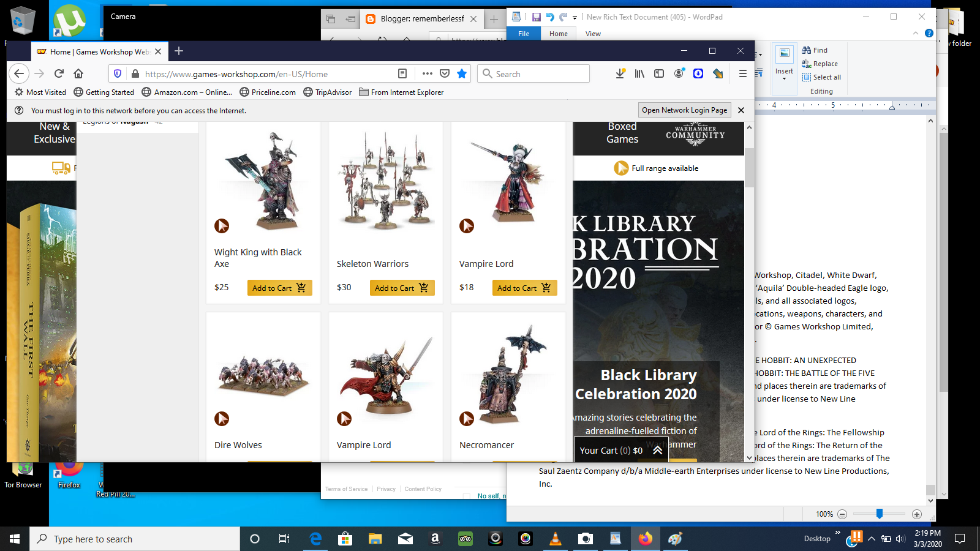This screenshot has width=980, height=551.
Task: Open a new tab in Games Workshop window
Action: pos(179,51)
